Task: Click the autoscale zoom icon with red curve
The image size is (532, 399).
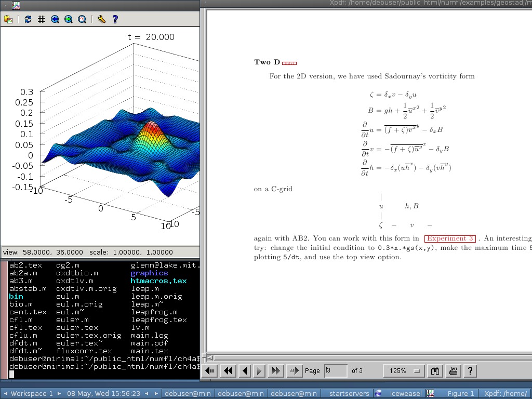Action: tap(82, 19)
